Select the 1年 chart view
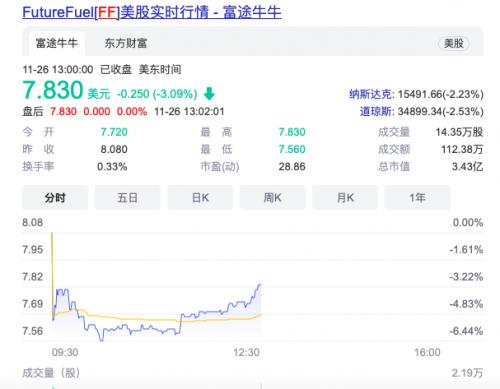The width and height of the screenshot is (500, 389). click(417, 198)
